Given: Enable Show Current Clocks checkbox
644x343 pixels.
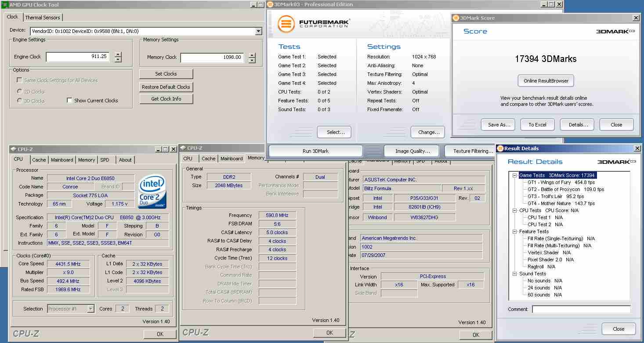Looking at the screenshot, I should pos(69,101).
